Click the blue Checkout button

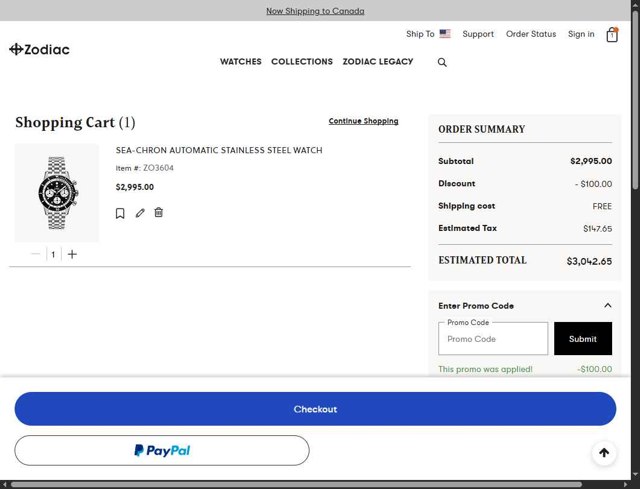point(315,409)
